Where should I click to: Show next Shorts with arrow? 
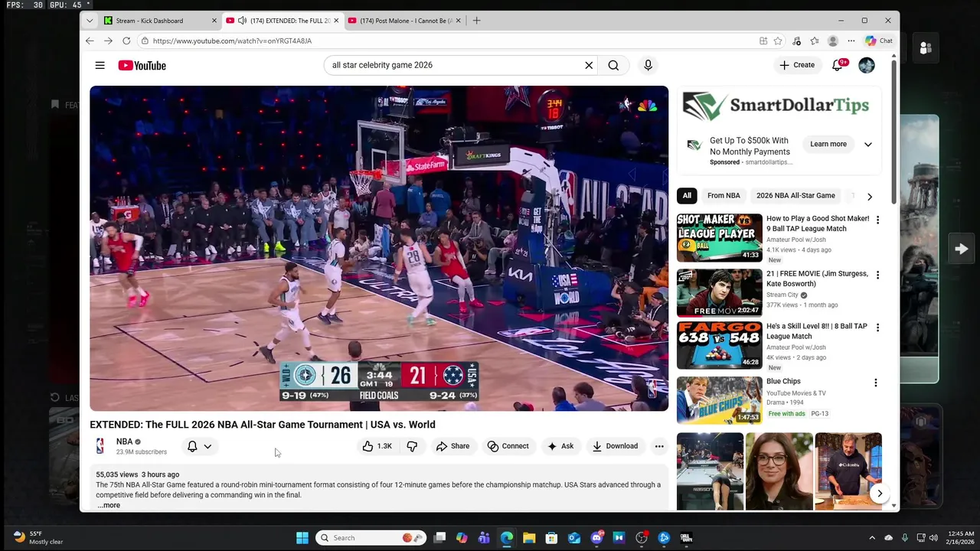point(880,494)
